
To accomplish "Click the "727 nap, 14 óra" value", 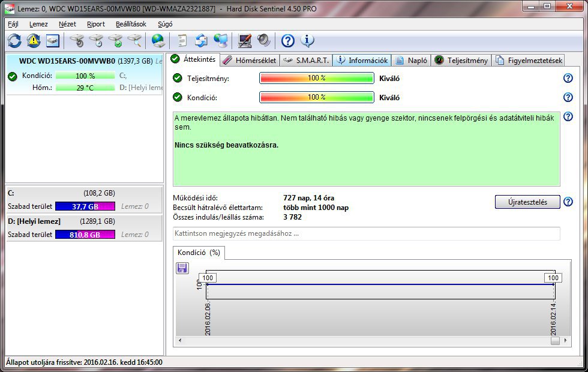I will click(308, 198).
